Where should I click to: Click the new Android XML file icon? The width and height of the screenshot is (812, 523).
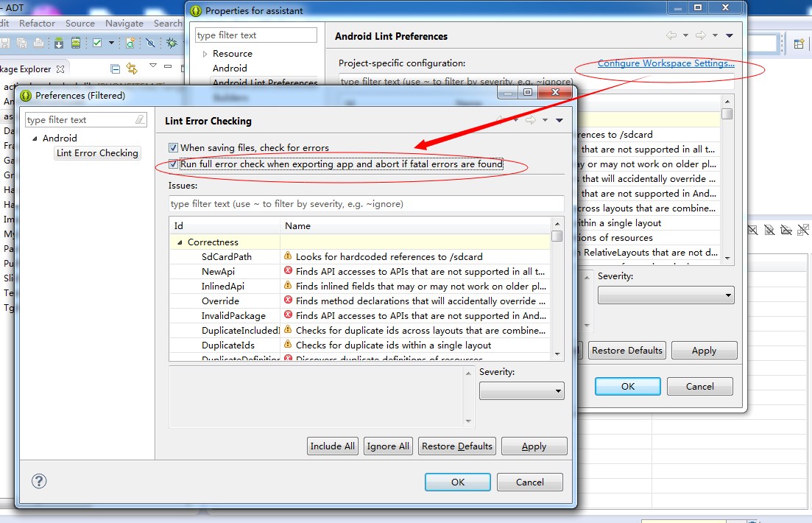(130, 43)
